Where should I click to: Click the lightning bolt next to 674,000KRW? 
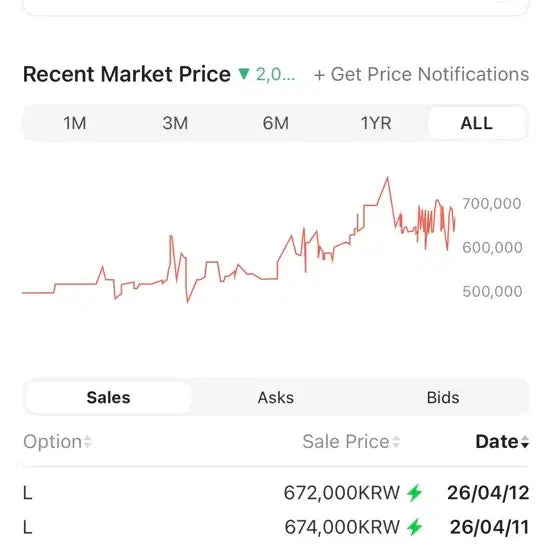point(414,527)
